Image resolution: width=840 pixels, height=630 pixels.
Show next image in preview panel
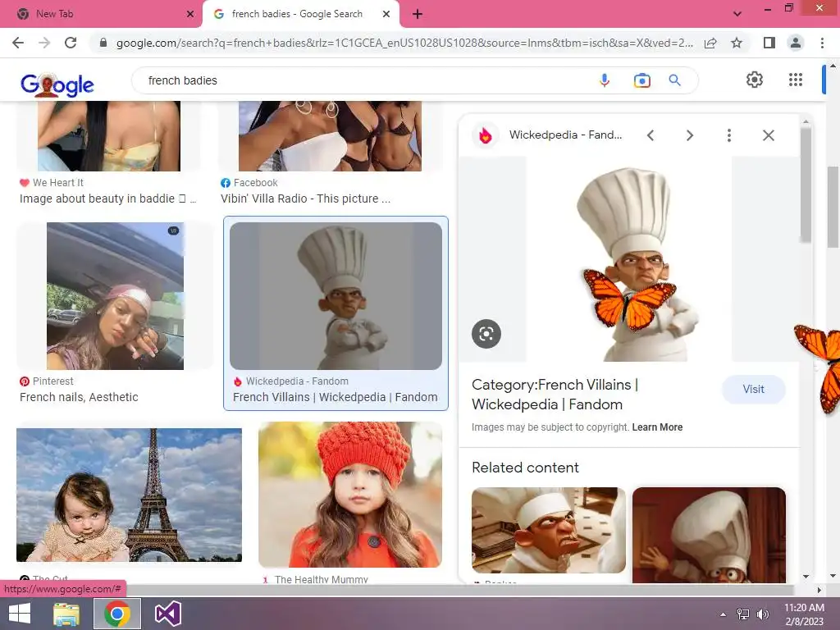(x=689, y=135)
